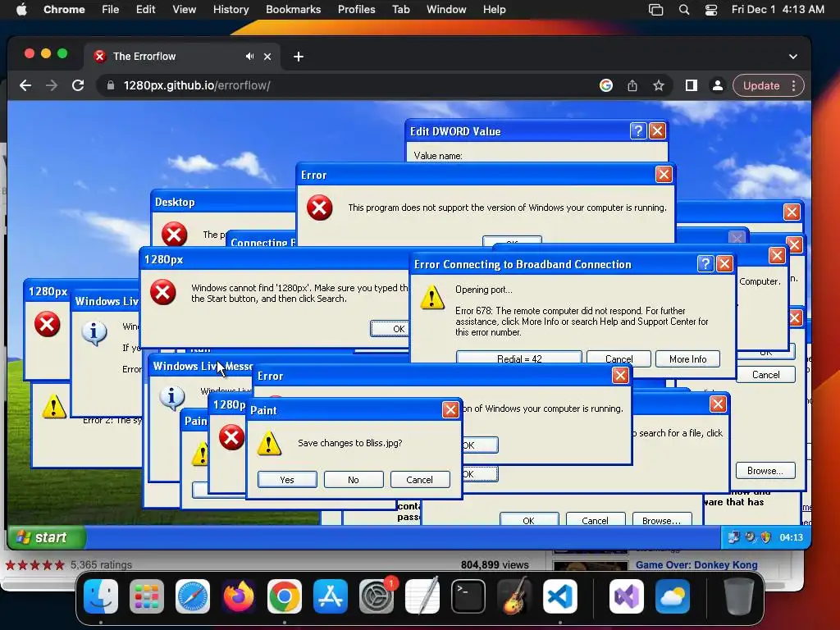Open TextEdit from the Dock

(422, 596)
